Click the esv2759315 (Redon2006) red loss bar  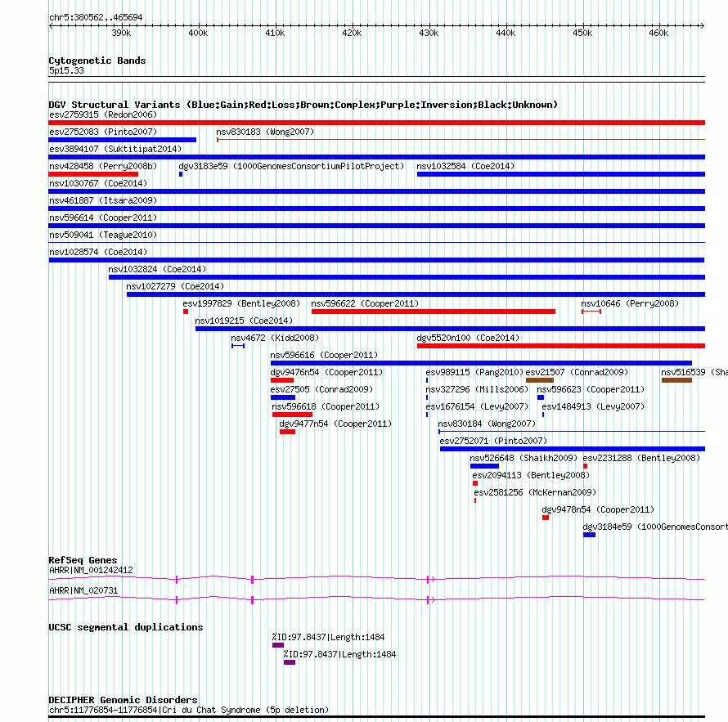(x=376, y=123)
